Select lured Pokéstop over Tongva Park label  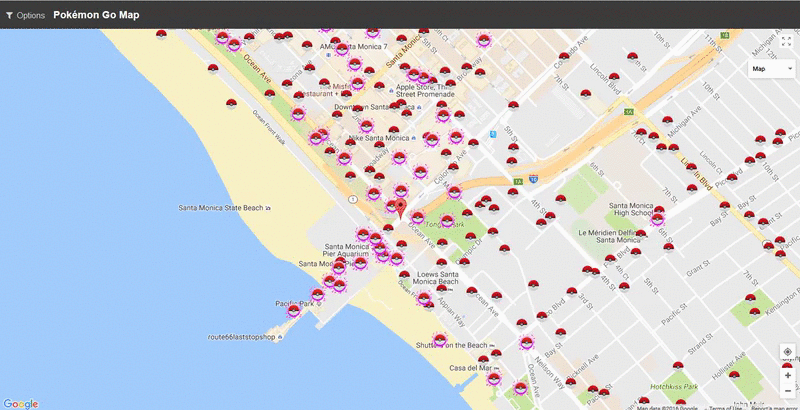coord(447,220)
